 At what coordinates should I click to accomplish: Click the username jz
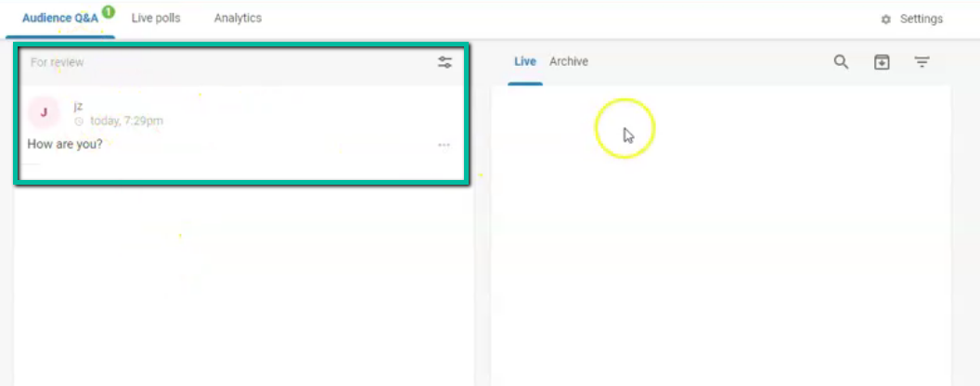78,106
